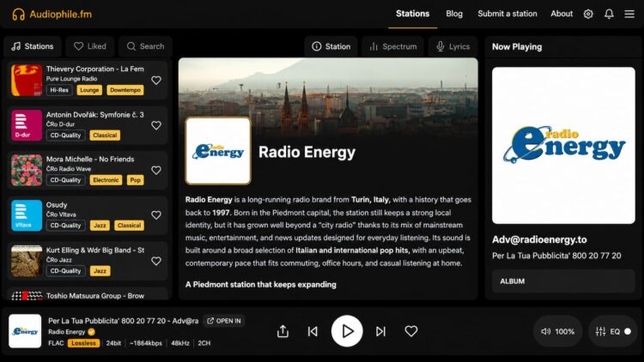This screenshot has height=362, width=644.
Task: Click the 'Now Playing' panel title
Action: 517,47
